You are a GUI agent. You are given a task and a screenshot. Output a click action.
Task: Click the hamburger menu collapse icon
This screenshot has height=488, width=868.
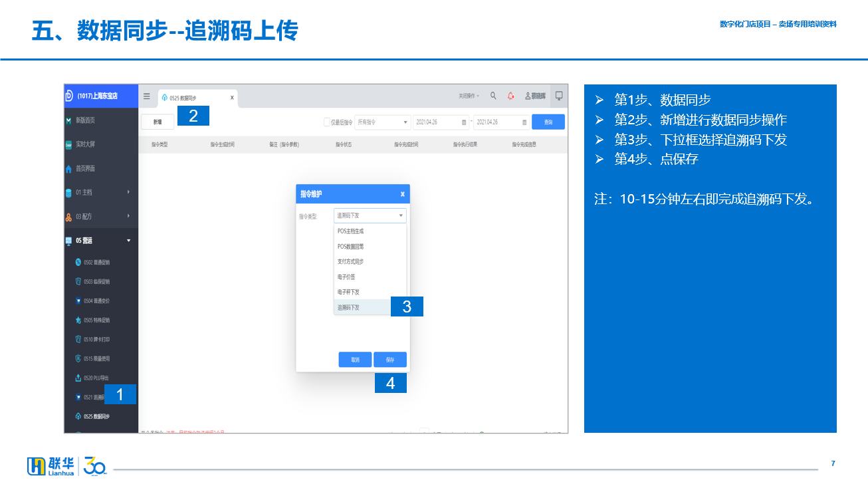pos(147,96)
